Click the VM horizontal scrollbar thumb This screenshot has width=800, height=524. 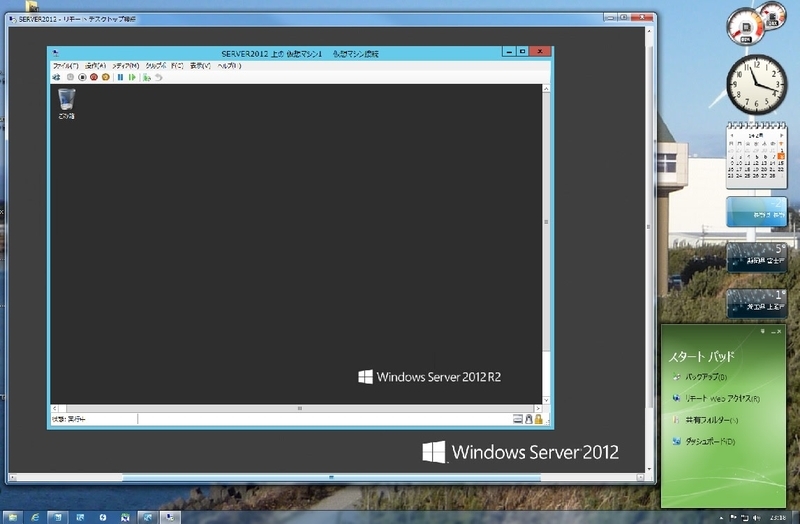(x=299, y=408)
